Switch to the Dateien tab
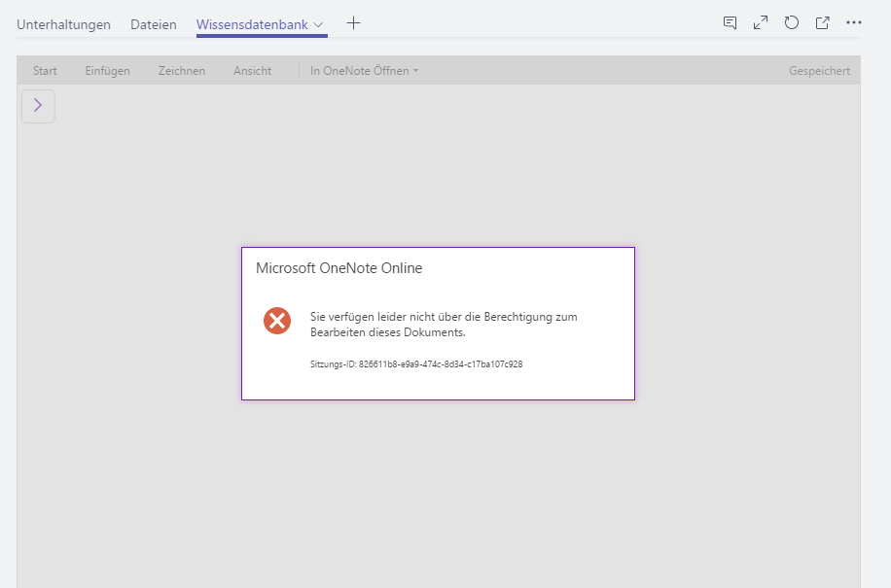 click(x=154, y=24)
